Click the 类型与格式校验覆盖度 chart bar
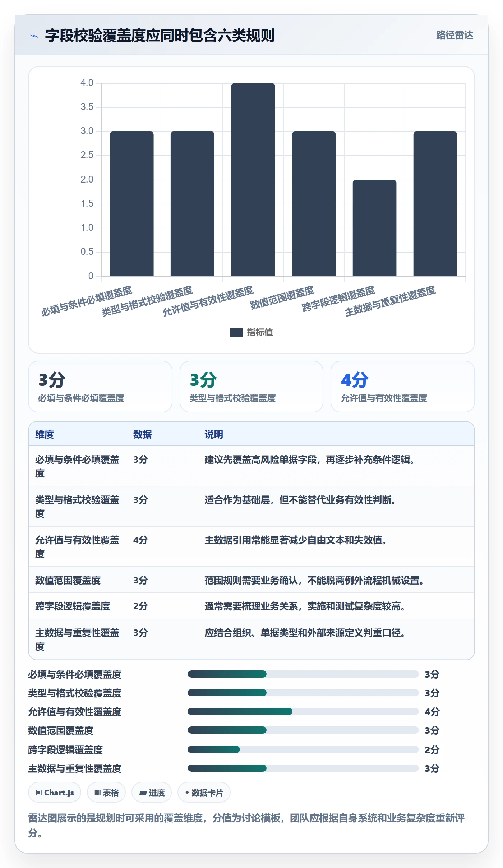 pos(192,204)
